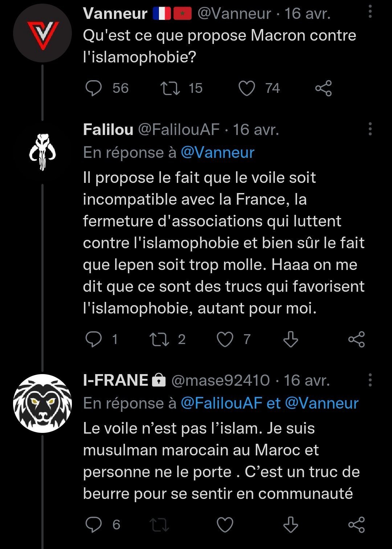Image resolution: width=392 pixels, height=549 pixels.
Task: Reply to I-FRANE's tweet
Action: pos(94,525)
